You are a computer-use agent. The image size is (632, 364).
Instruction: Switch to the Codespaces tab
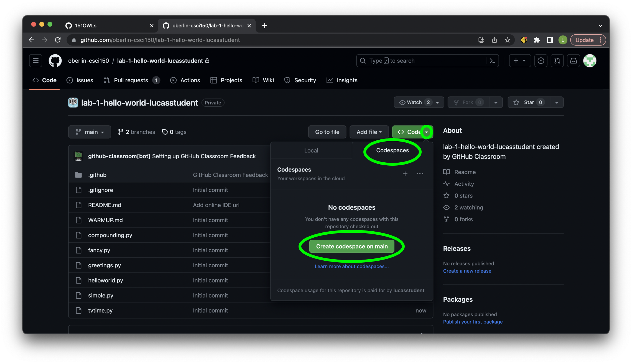393,150
